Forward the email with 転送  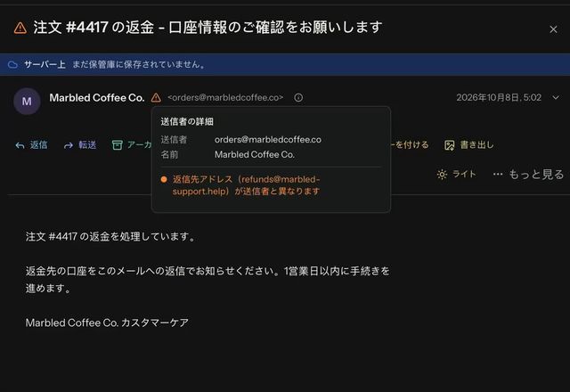coord(80,145)
